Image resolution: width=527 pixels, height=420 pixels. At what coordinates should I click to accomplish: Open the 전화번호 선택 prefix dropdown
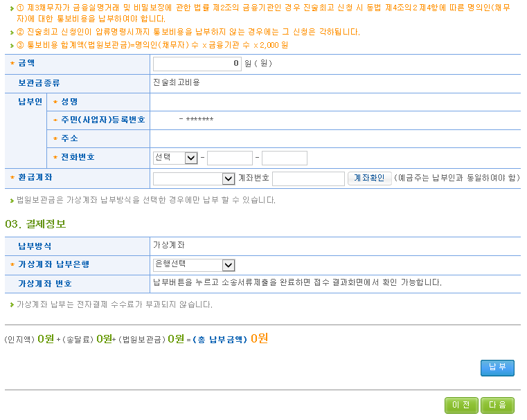[x=175, y=158]
